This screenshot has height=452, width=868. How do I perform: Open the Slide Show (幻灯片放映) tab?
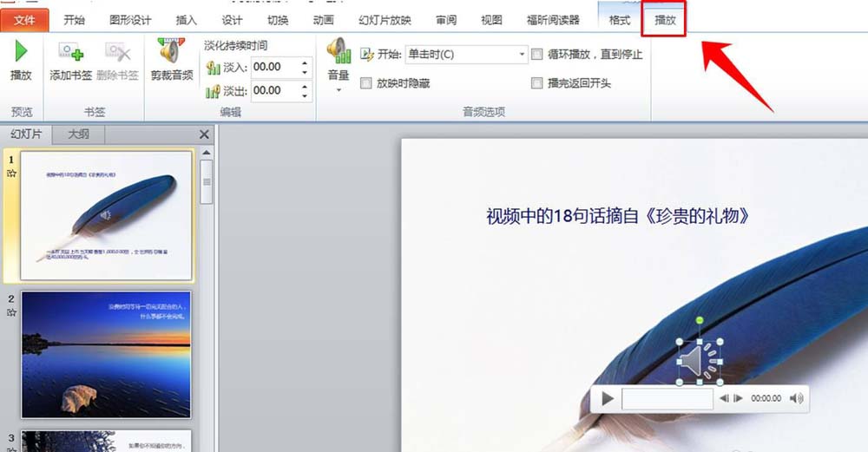[x=385, y=20]
